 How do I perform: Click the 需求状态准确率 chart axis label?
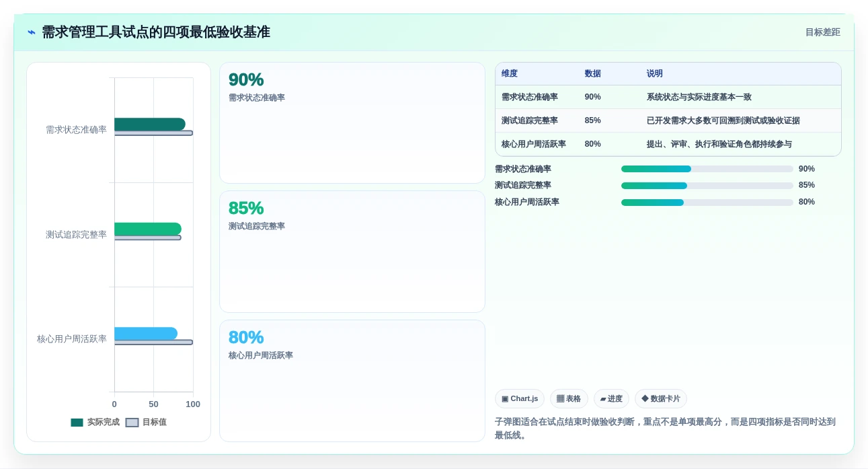(x=76, y=130)
